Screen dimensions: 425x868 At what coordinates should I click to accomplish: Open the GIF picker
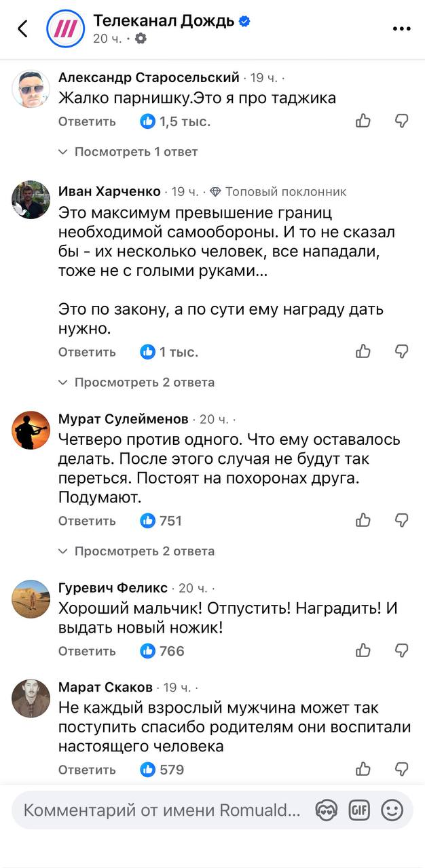click(359, 810)
